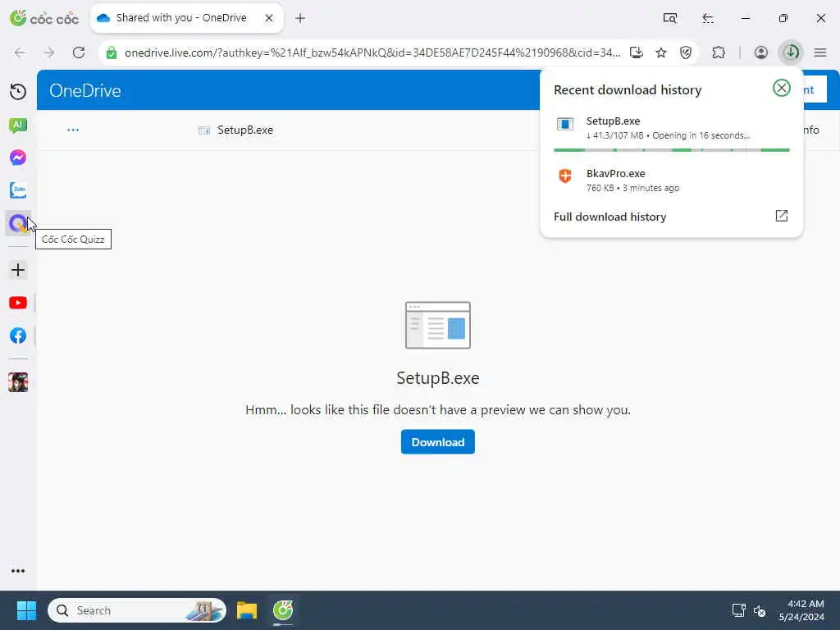Click the SetupB.exe download progress bar
Screen dimensions: 840x630
(671, 150)
